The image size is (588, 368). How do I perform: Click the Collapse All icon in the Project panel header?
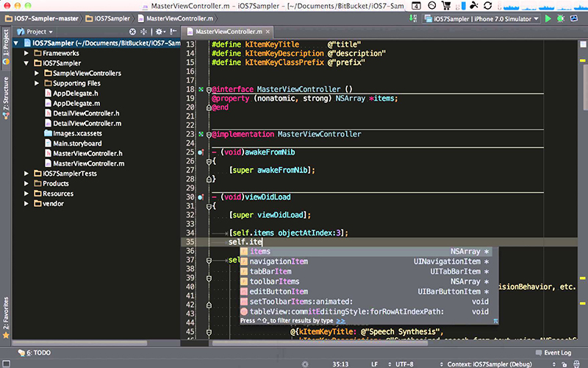143,32
